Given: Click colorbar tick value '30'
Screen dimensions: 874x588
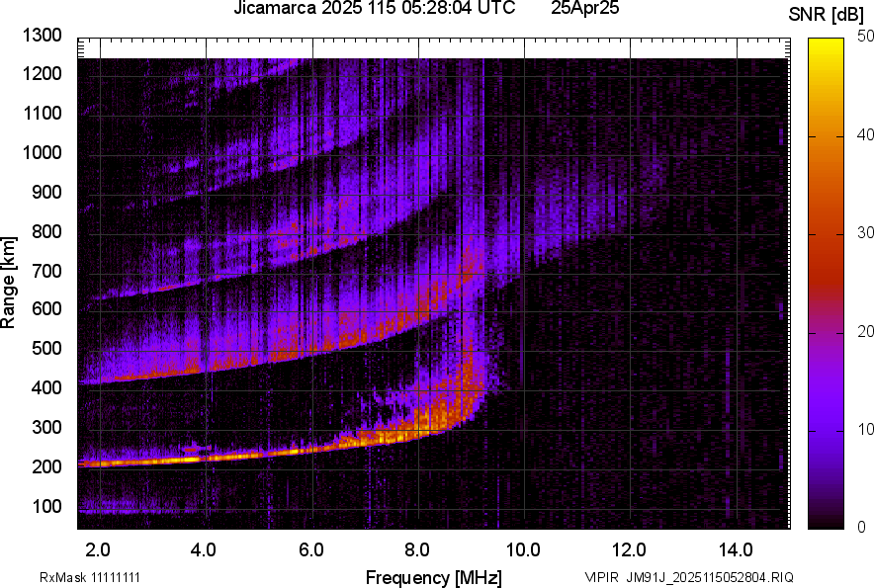Looking at the screenshot, I should click(866, 232).
